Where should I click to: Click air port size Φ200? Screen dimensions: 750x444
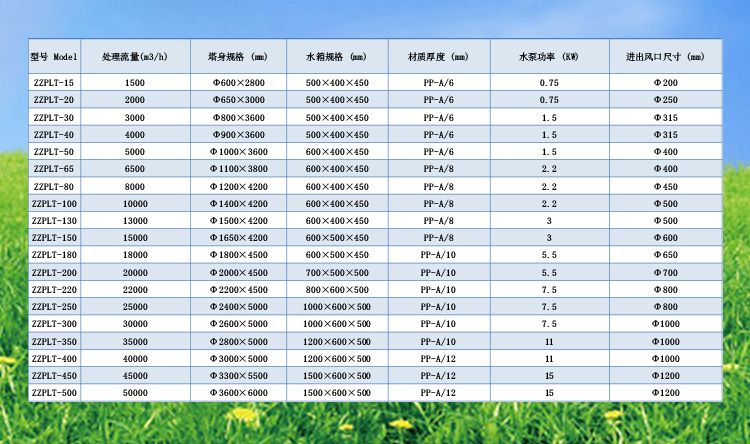click(x=666, y=83)
